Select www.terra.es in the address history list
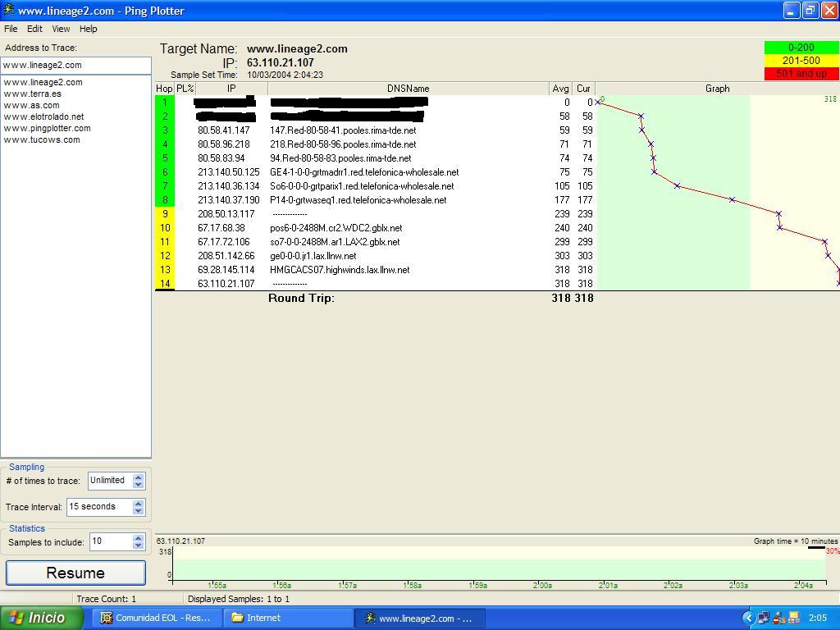840x630 pixels. [32, 94]
